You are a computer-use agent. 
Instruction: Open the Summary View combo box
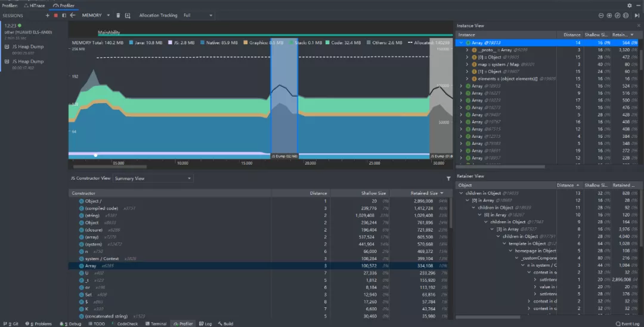[153, 178]
